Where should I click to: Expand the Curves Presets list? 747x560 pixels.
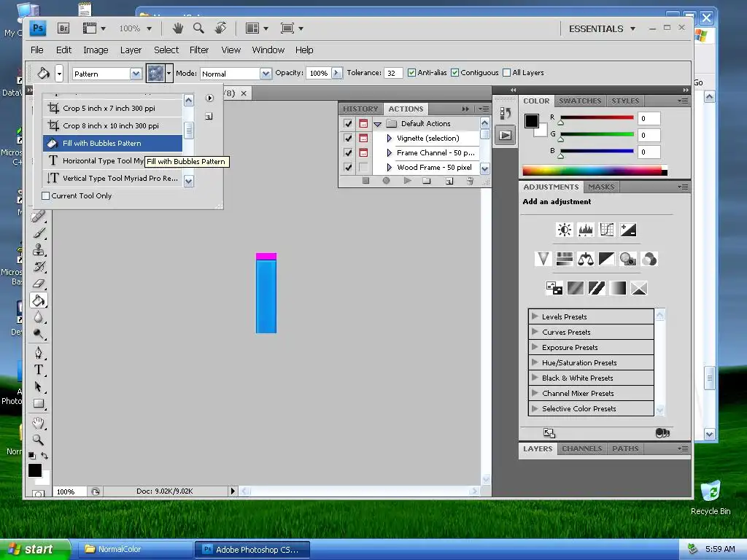coord(535,332)
